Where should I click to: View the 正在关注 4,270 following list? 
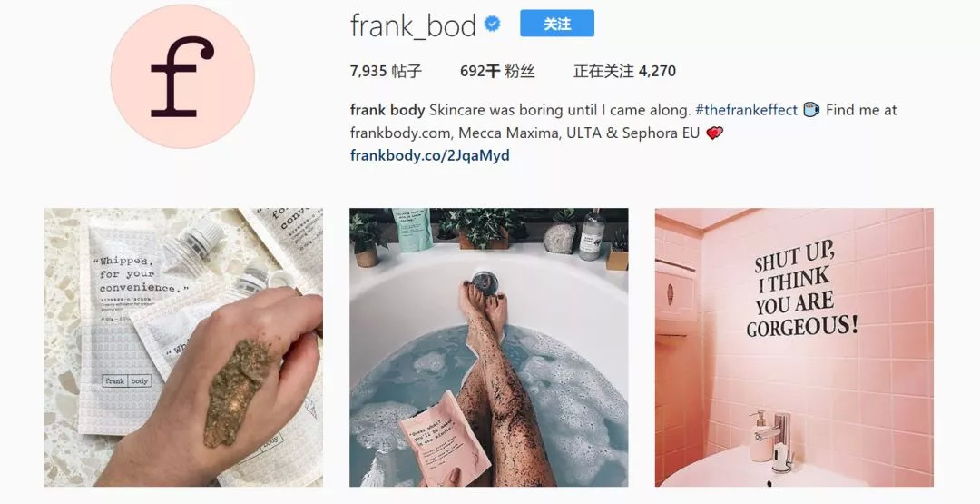pyautogui.click(x=624, y=71)
